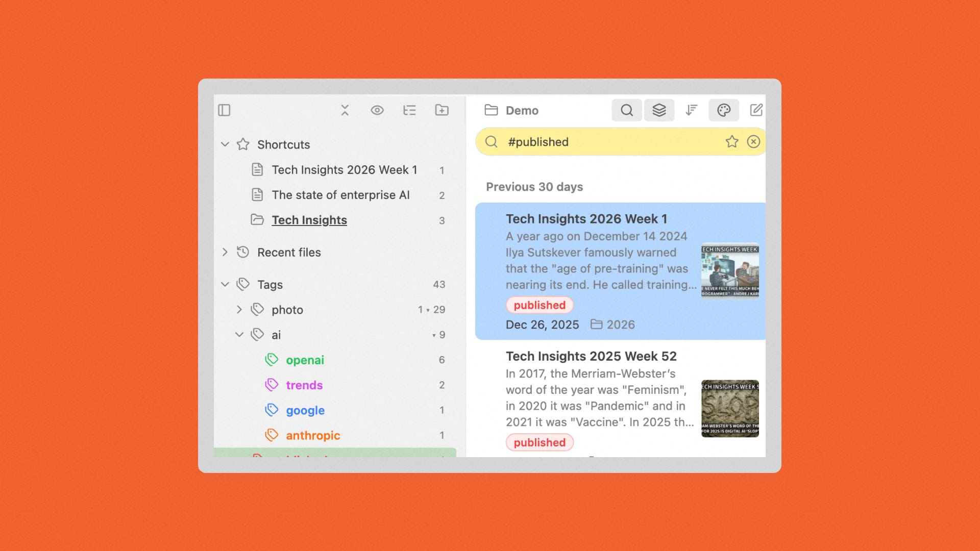Toggle the sidebar visibility icon
This screenshot has height=551, width=980.
pos(224,110)
